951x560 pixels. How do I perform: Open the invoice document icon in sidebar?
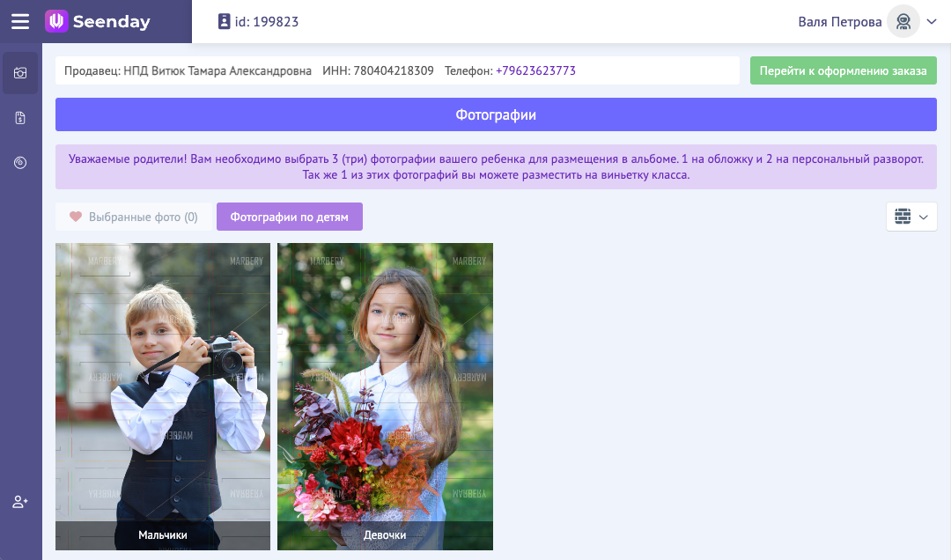19,117
